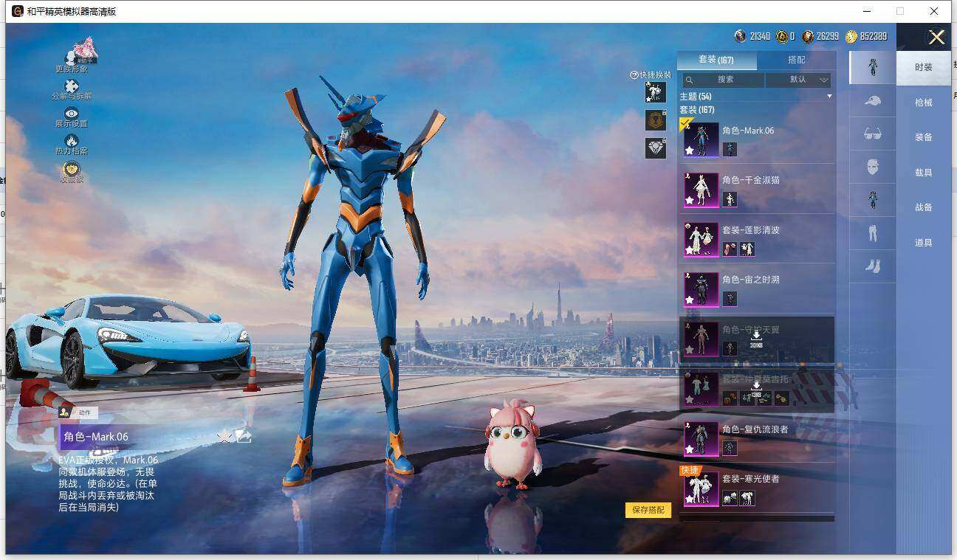Screen dimensions: 957x560
Task: Click the 保存搭配 save button
Action: [x=648, y=510]
